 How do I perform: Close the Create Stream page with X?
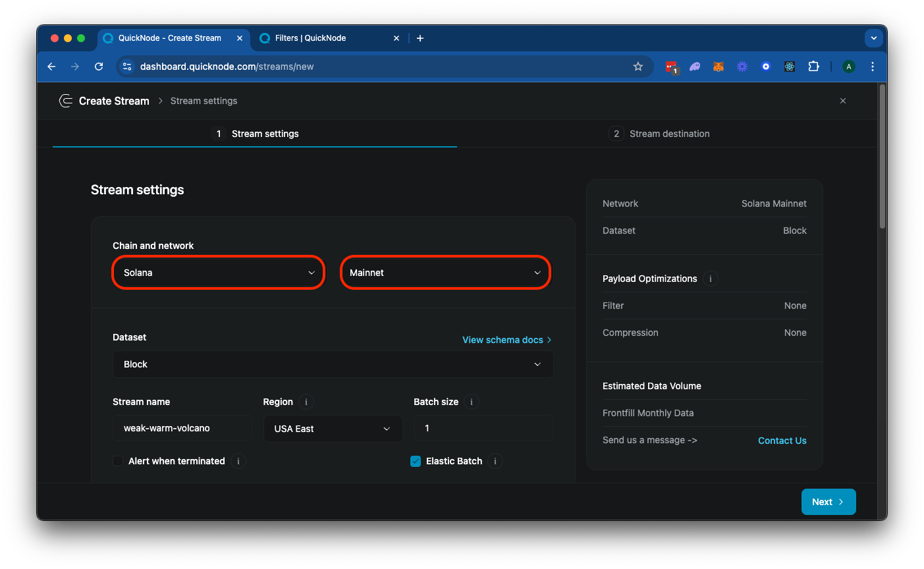coord(843,101)
